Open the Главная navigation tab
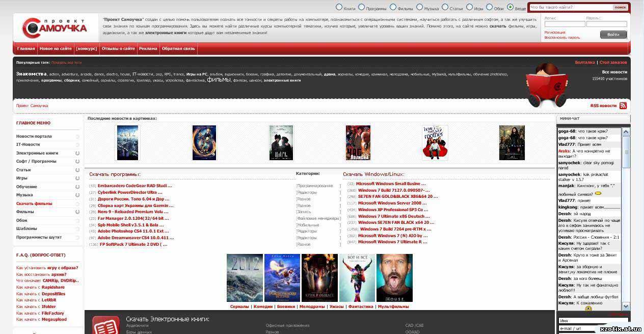Screen dimensions: 644x334 [26, 49]
